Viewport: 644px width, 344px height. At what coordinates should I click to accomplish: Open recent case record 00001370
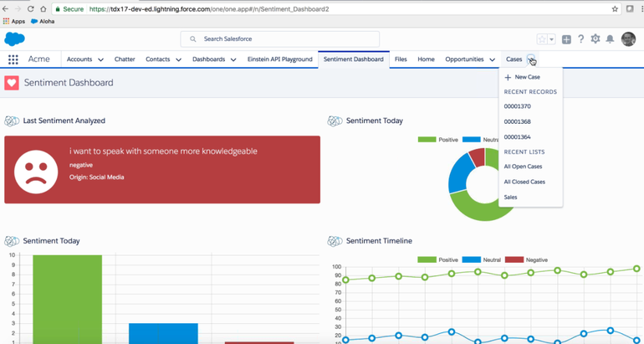click(517, 106)
